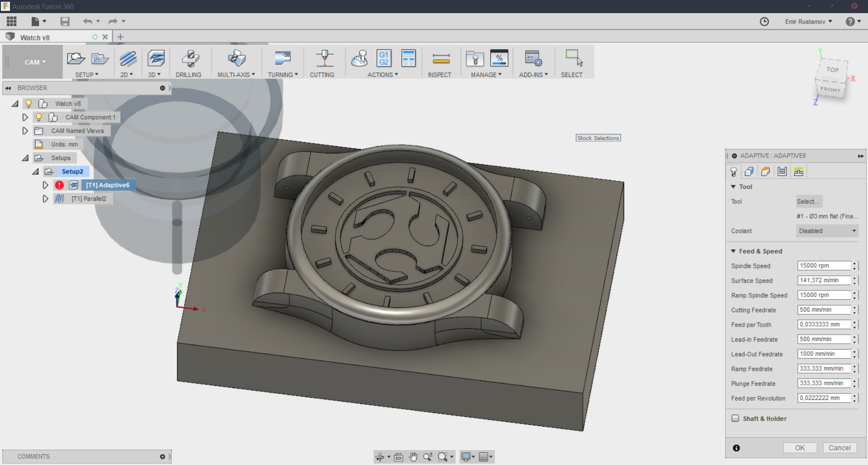The image size is (868, 465).
Task: Confirm the Adaptive dialog with OK
Action: click(x=800, y=448)
